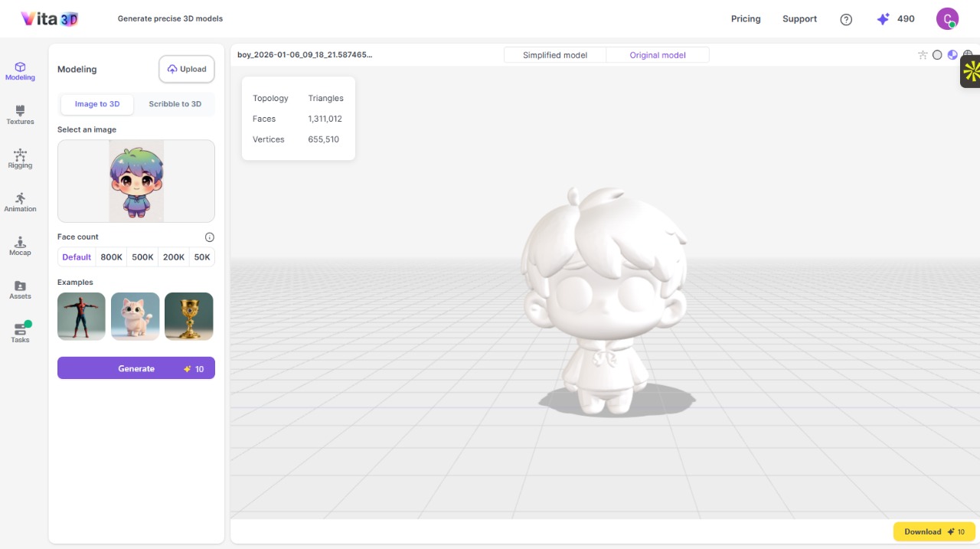Set face count to Default
980x549 pixels.
coord(77,257)
